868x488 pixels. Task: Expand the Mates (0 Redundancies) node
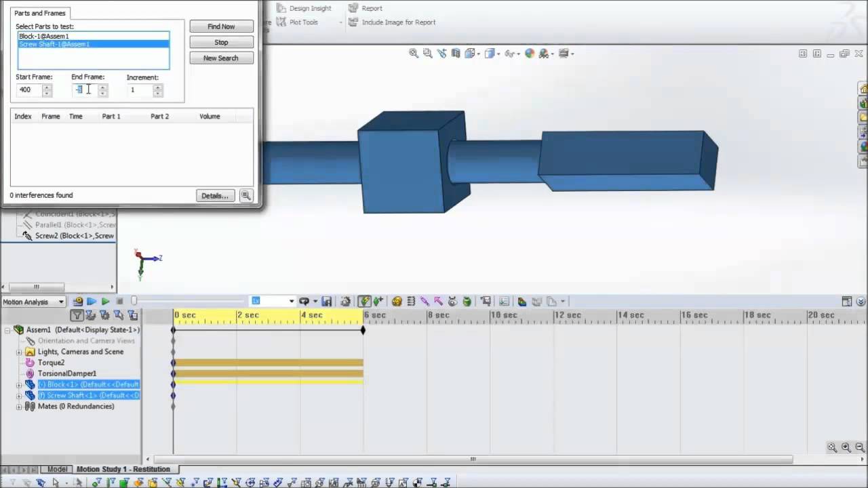point(19,406)
